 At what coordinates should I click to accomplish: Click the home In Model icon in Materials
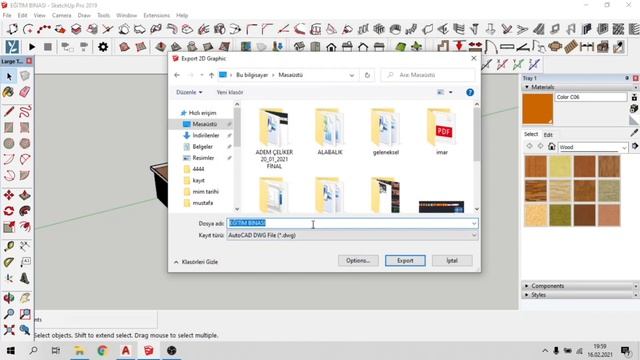[x=551, y=147]
